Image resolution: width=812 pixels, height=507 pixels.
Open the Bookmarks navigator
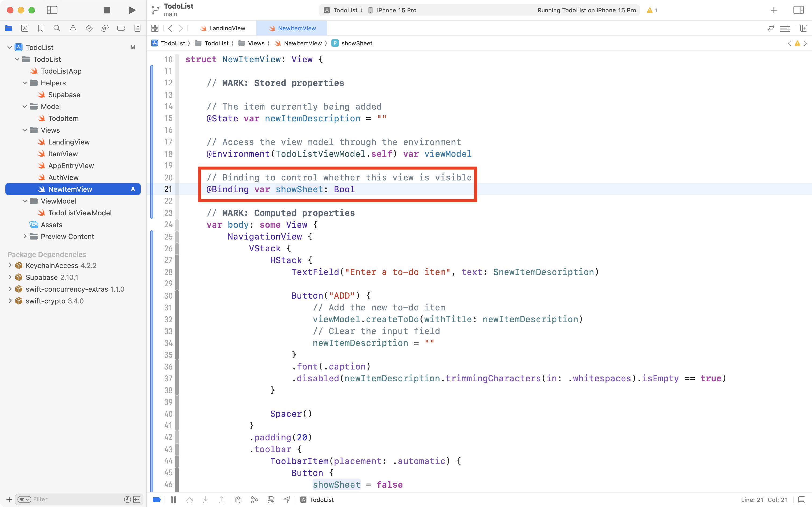coord(41,28)
